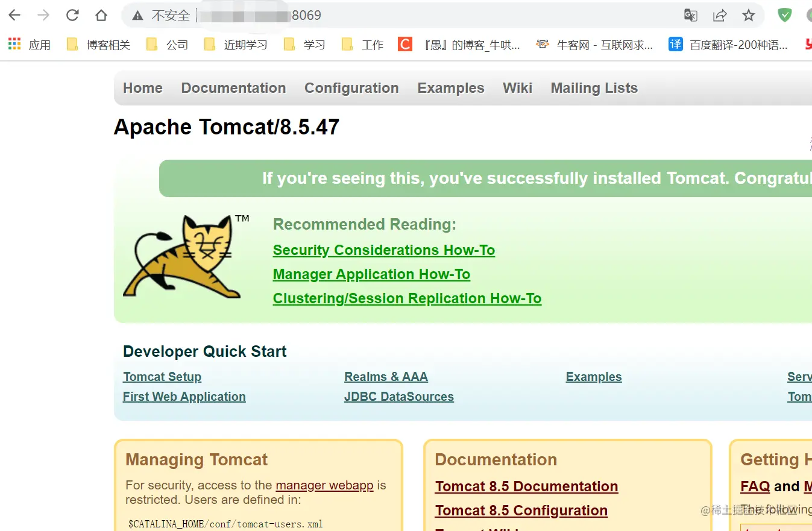Image resolution: width=812 pixels, height=531 pixels.
Task: Click the tomcat-users.xml path text
Action: 225,524
